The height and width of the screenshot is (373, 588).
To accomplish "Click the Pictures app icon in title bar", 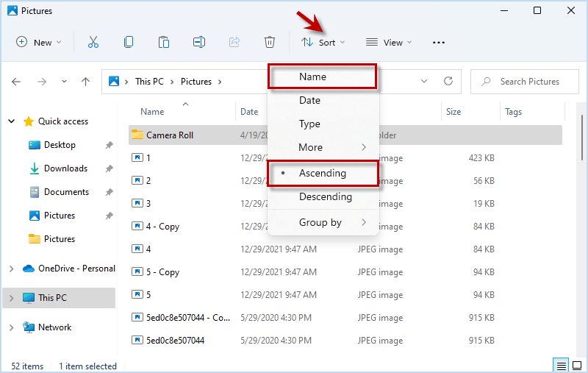I will [12, 10].
